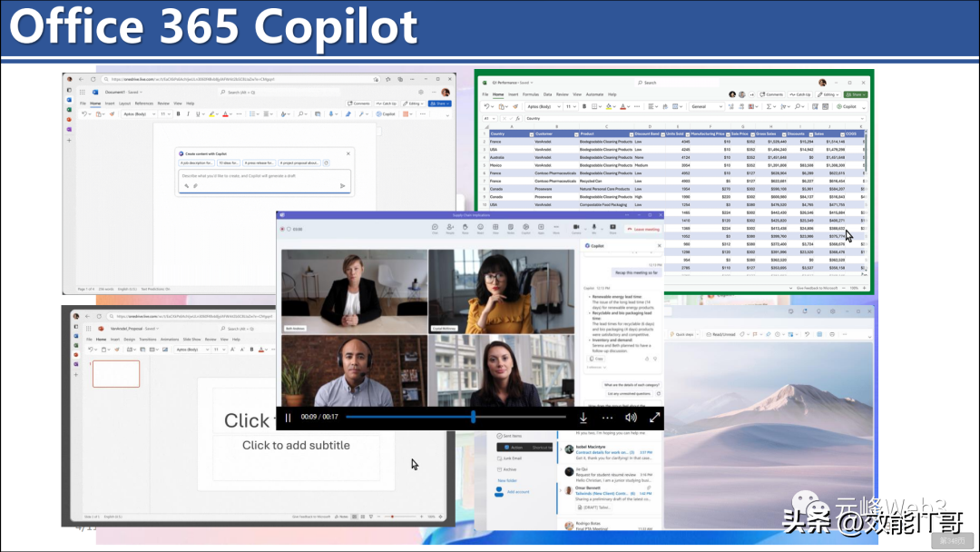Close the Create content with Copilot dialog
Viewport: 980px width, 552px height.
[x=350, y=154]
